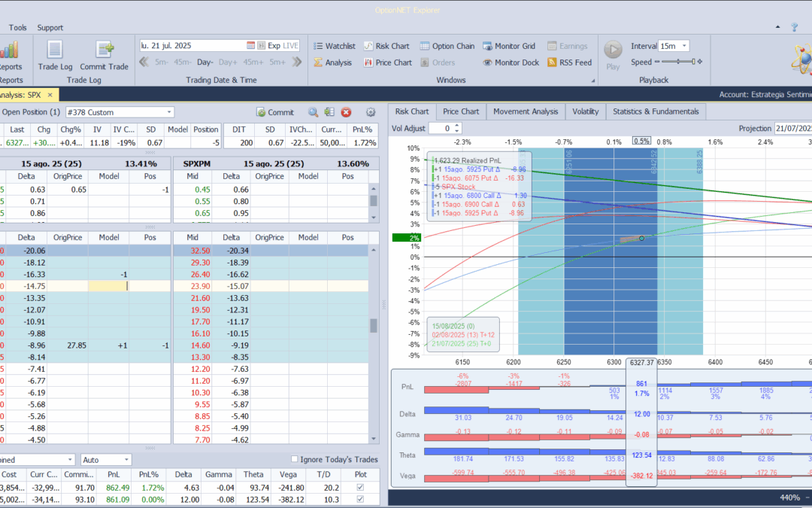812x508 pixels.
Task: Toggle Ignore Today's Trades checkbox
Action: pos(294,459)
